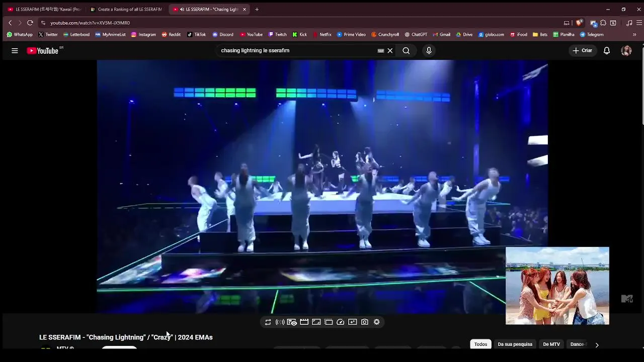Image resolution: width=644 pixels, height=362 pixels.
Task: Toggle the fit-to-window frame icon
Action: (x=316, y=322)
